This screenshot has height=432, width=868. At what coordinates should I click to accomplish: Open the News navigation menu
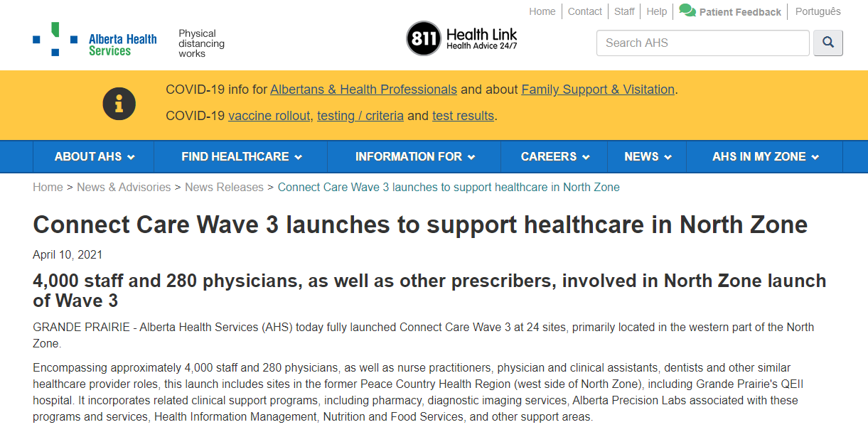click(647, 156)
